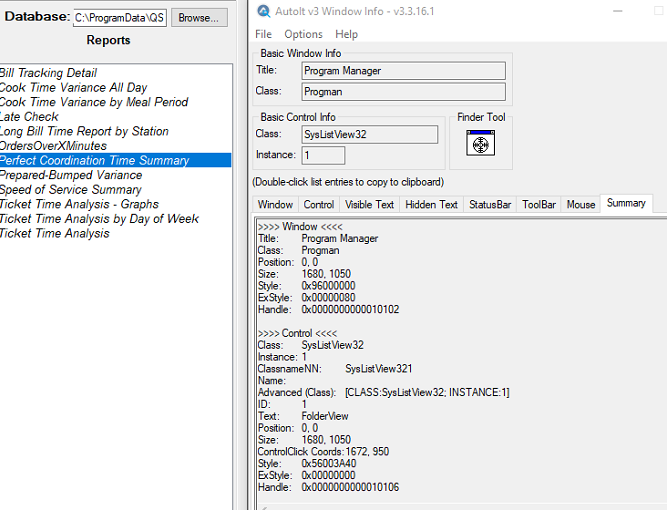
Task: Select Cook Time Variance by Meal Period
Action: coord(116,102)
